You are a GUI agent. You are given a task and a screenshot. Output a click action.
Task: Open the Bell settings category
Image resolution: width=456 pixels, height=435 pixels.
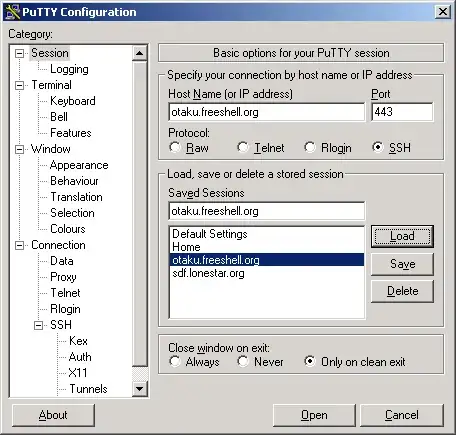point(59,117)
